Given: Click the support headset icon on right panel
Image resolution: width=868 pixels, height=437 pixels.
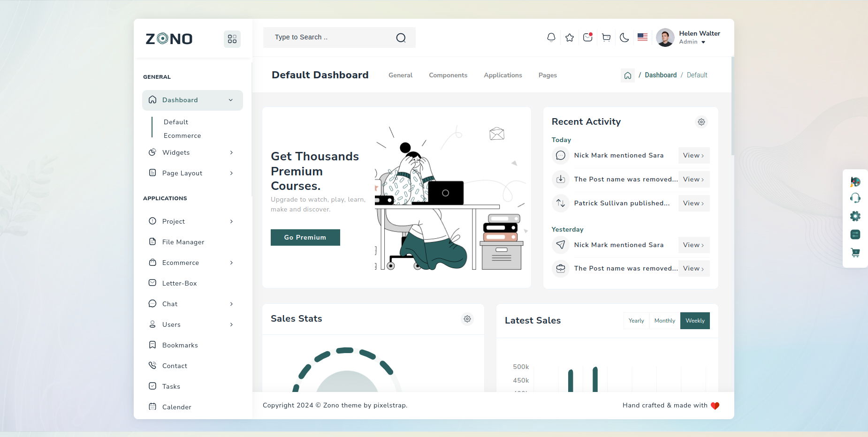Looking at the screenshot, I should [x=855, y=198].
